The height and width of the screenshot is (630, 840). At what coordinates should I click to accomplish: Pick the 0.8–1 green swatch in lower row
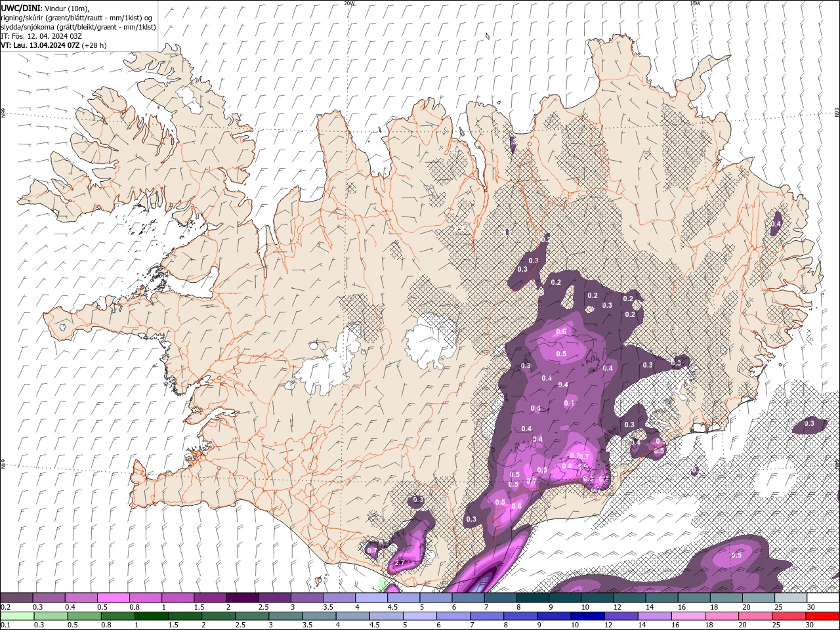tap(117, 616)
